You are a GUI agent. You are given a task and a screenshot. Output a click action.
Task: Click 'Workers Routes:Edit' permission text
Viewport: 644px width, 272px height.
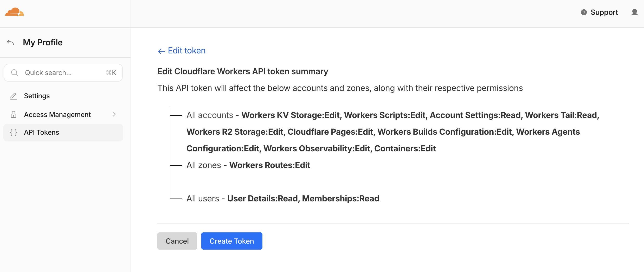click(x=270, y=165)
